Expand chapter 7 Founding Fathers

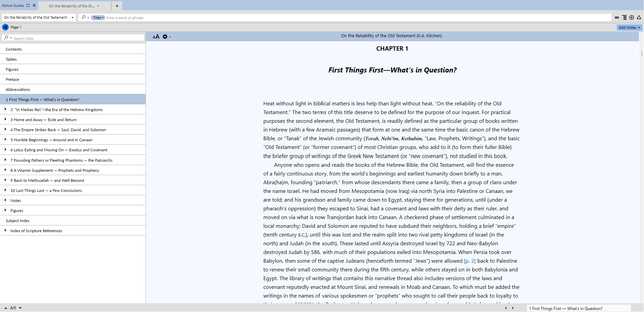click(x=5, y=160)
